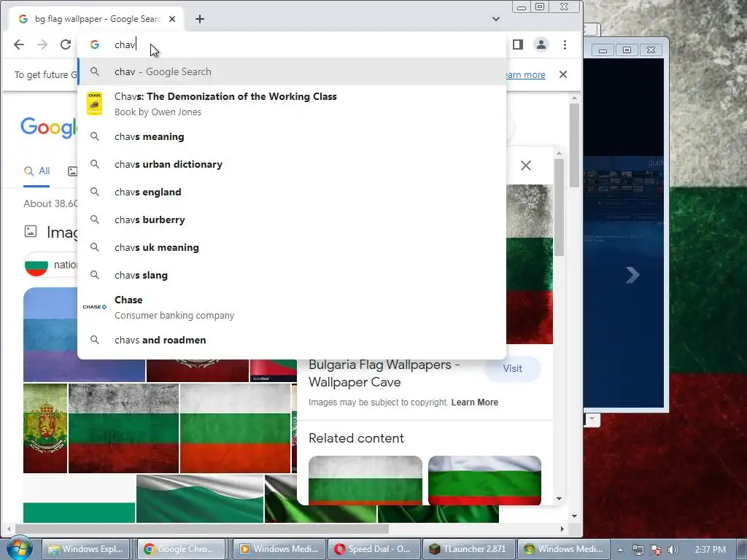Click the preview panel scrollbar down arrow
Image resolution: width=747 pixels, height=560 pixels.
click(560, 499)
